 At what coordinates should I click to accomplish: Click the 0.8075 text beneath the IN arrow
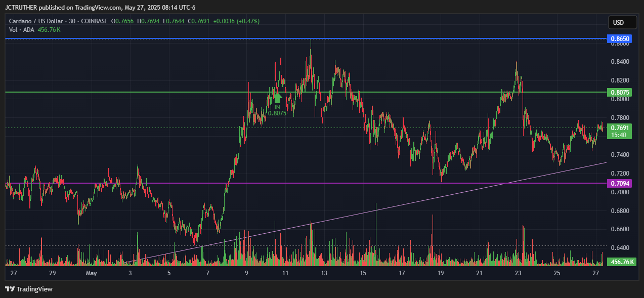[277, 113]
